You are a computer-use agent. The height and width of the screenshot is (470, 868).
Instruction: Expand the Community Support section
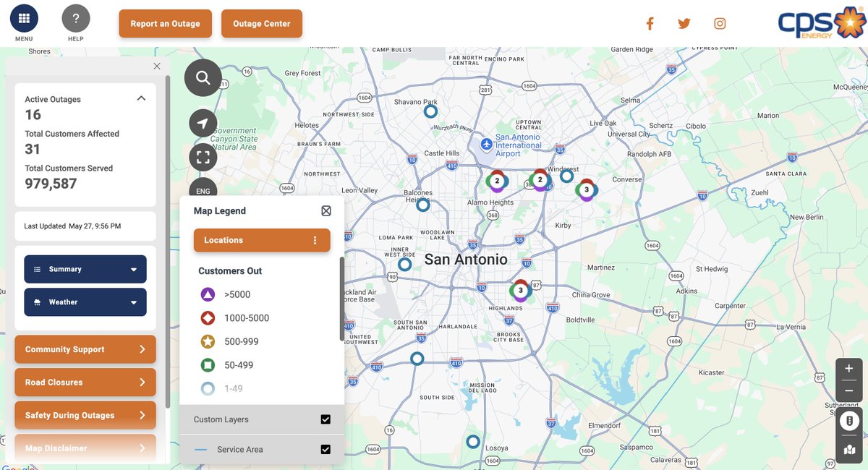(85, 349)
